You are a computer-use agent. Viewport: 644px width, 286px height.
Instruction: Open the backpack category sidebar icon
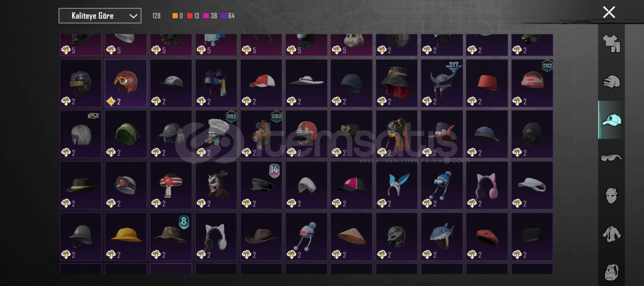[x=611, y=272]
